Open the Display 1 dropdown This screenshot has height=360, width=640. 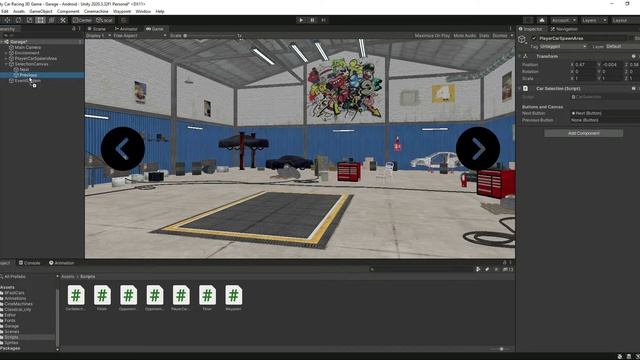coord(98,36)
